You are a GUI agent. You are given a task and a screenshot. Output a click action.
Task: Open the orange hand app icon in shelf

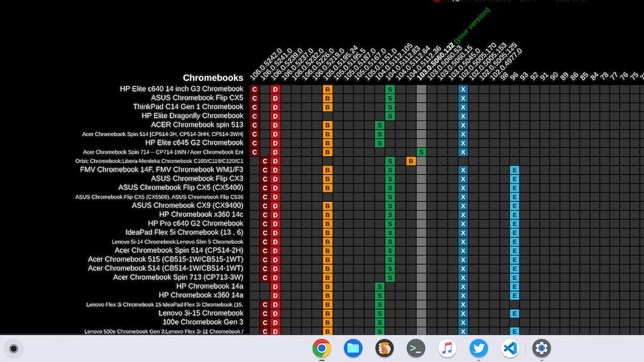(x=384, y=349)
